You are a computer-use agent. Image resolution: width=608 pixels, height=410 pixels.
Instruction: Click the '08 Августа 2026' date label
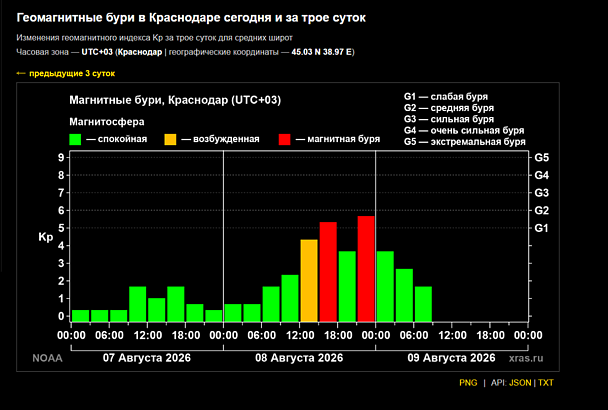click(299, 358)
